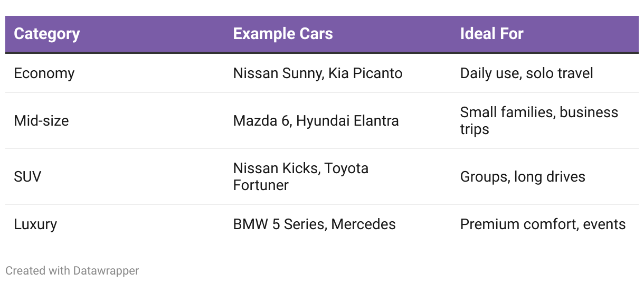Click the Premium comfort, events cell
This screenshot has width=644, height=283.
coord(543,224)
